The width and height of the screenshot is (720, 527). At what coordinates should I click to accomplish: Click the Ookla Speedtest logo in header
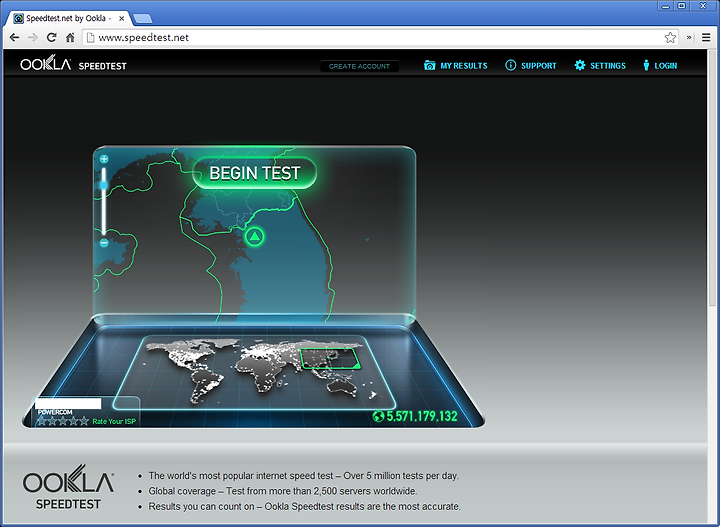point(73,63)
